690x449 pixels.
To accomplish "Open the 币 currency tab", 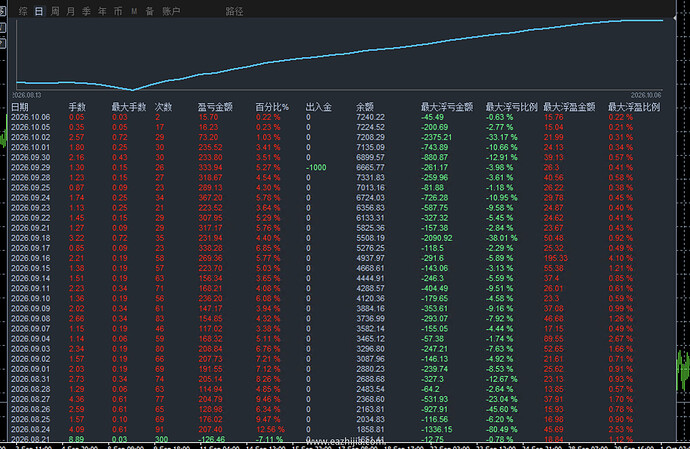I will click(118, 11).
